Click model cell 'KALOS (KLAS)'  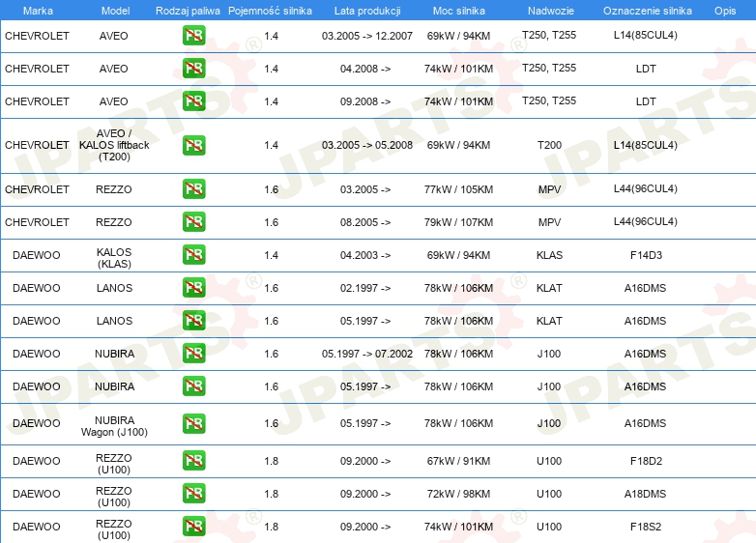click(x=114, y=258)
